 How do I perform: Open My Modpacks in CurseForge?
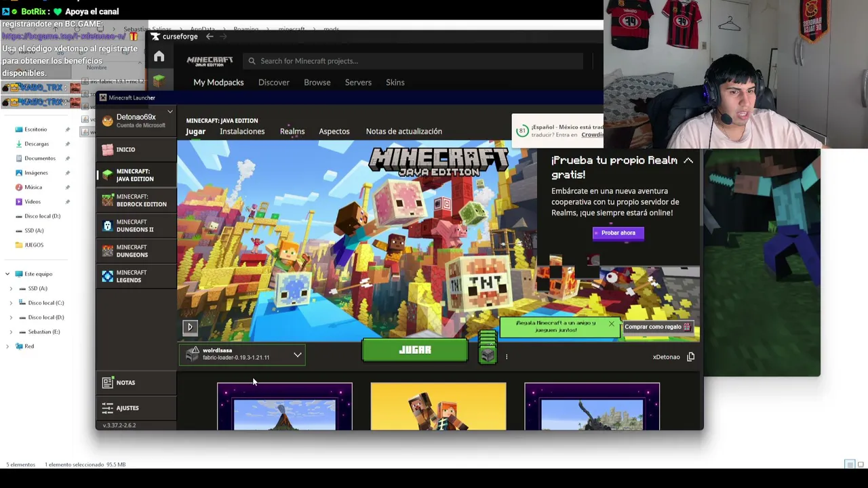pyautogui.click(x=218, y=83)
